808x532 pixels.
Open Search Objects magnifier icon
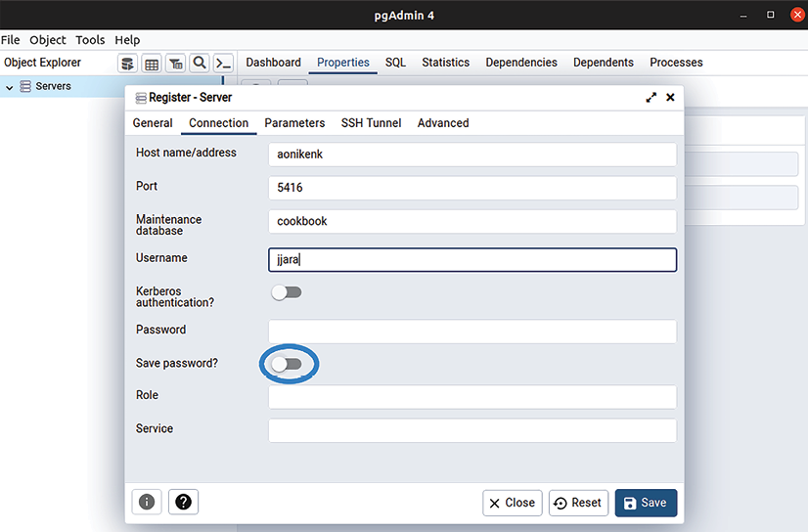[200, 64]
